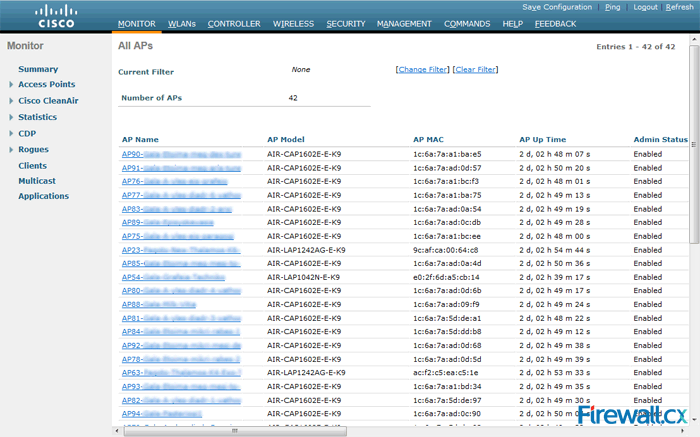Click the Clear Filter link

(475, 69)
